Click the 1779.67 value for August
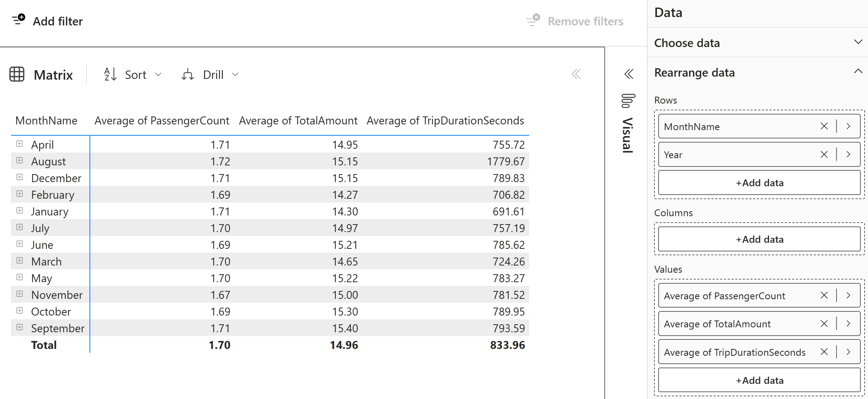Viewport: 868px width, 399px height. pyautogui.click(x=506, y=162)
